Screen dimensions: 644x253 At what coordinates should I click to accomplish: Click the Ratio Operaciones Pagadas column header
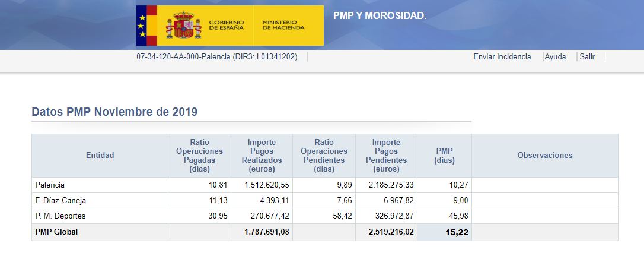[199, 156]
